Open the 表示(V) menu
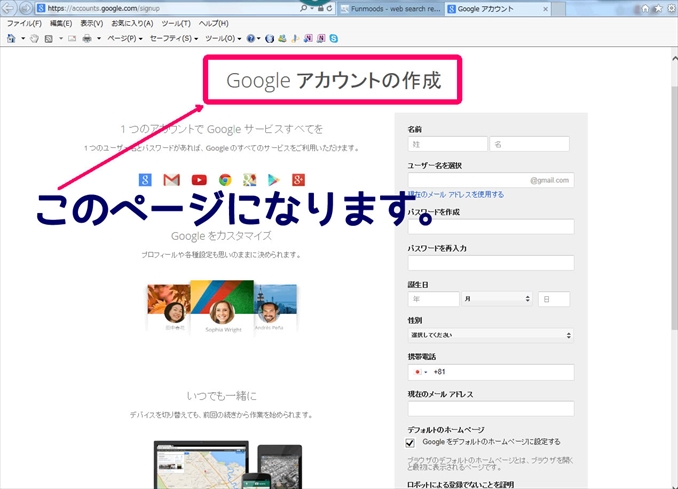Screen dimensions: 678x489 tap(92, 23)
